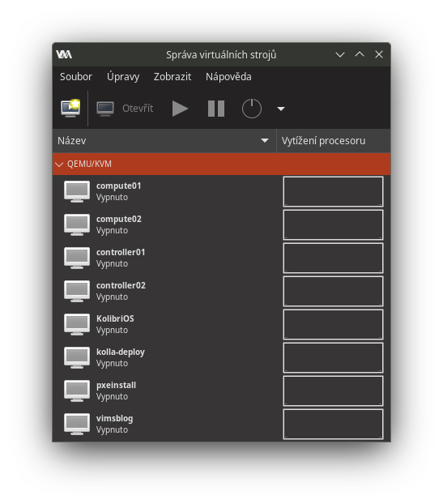Start the virtual machine with play icon
Screen dimensions: 443x504
tap(180, 109)
